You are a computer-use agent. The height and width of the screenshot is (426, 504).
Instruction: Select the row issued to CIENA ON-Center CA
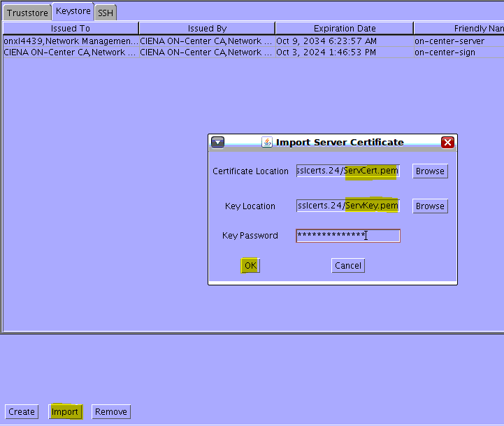253,52
